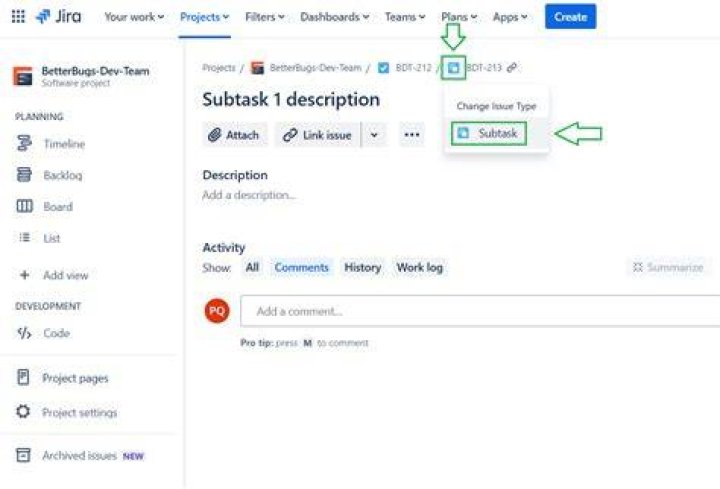Viewport: 720px width, 489px height.
Task: Open the Teams dropdown menu
Action: (x=405, y=17)
